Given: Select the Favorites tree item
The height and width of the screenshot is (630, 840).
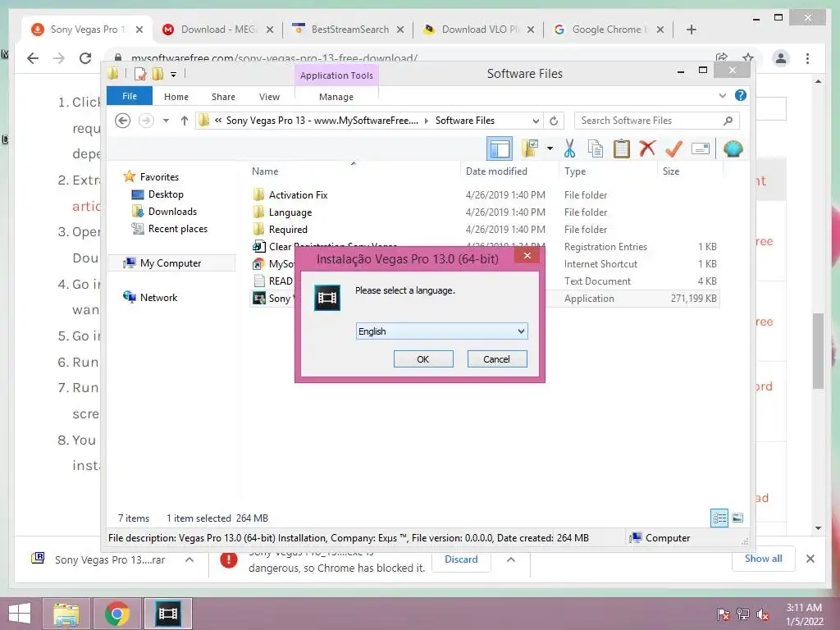Looking at the screenshot, I should point(159,177).
